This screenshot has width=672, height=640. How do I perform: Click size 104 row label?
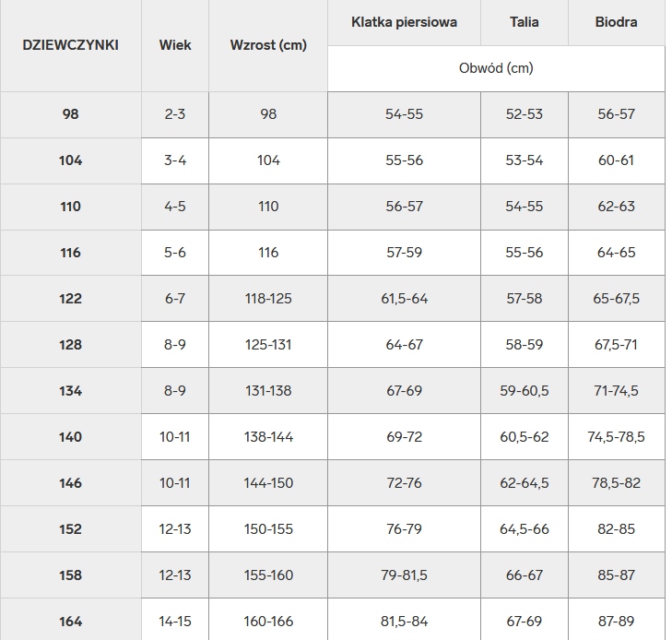click(71, 160)
